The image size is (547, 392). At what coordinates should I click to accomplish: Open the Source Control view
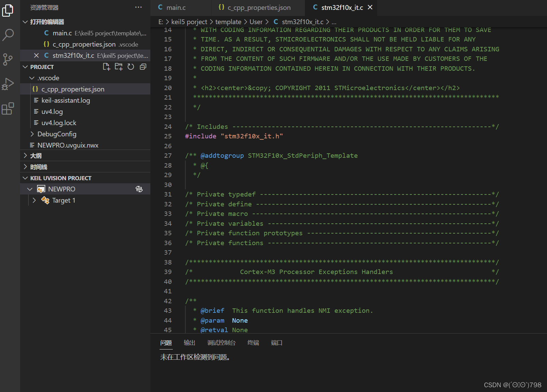coord(8,59)
